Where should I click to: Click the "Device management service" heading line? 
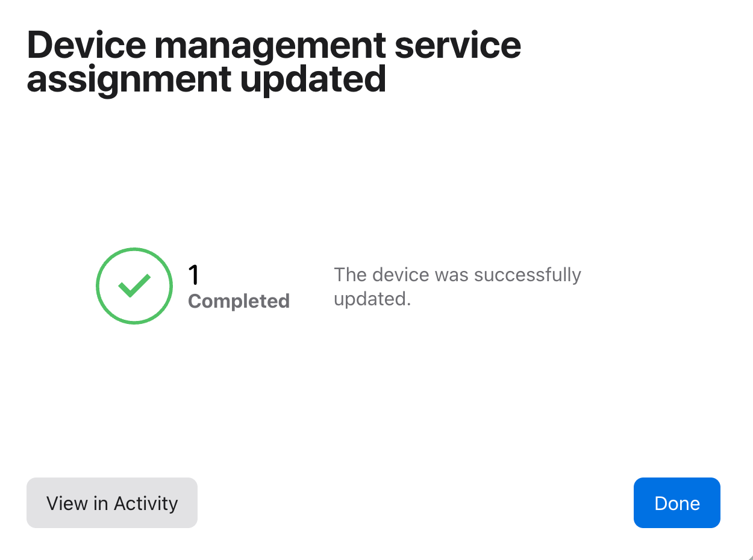[273, 46]
